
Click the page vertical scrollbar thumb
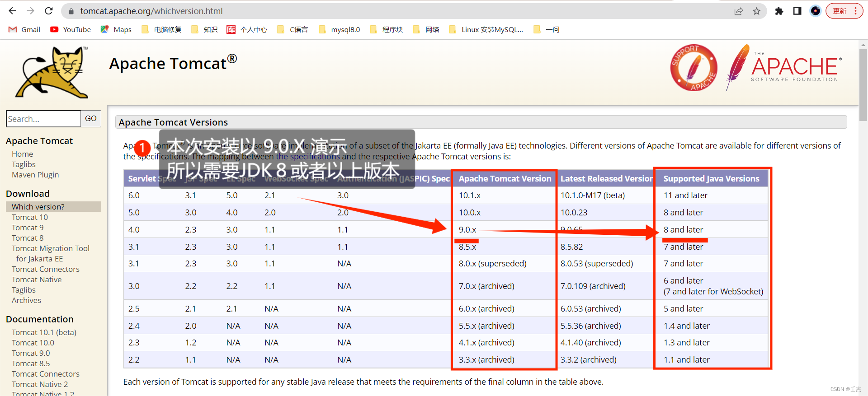click(863, 84)
